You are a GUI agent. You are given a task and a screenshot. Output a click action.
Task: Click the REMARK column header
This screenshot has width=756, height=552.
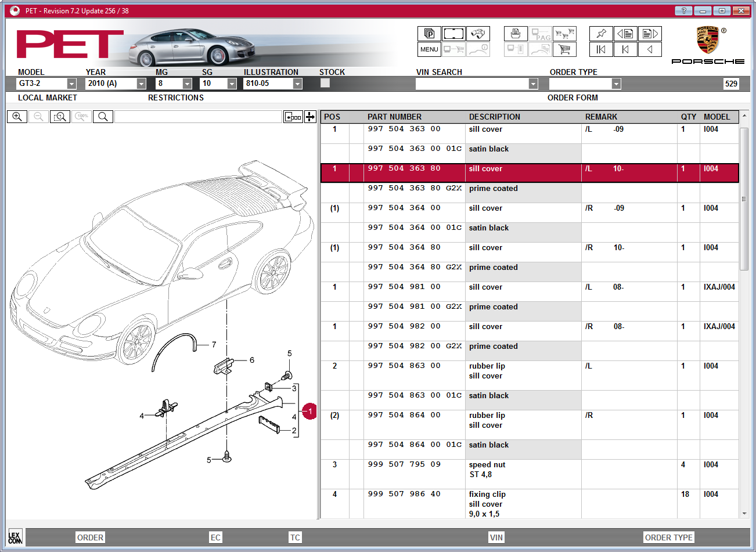tap(601, 117)
